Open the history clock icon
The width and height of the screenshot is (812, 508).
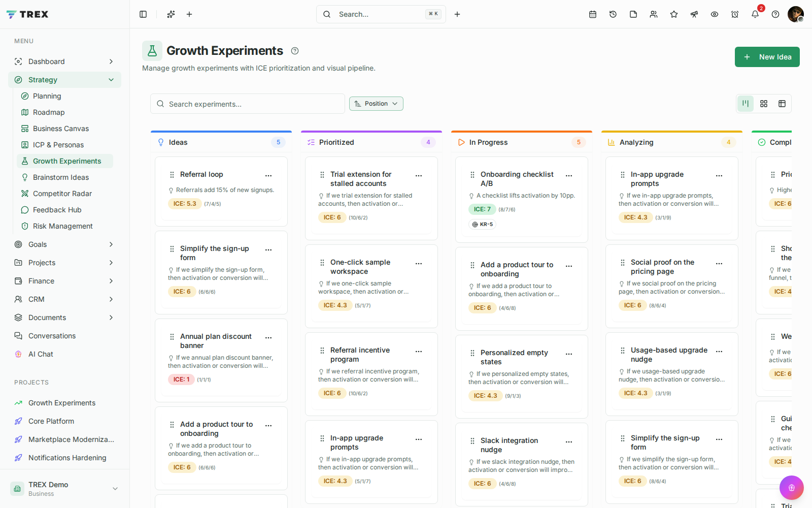coord(613,14)
